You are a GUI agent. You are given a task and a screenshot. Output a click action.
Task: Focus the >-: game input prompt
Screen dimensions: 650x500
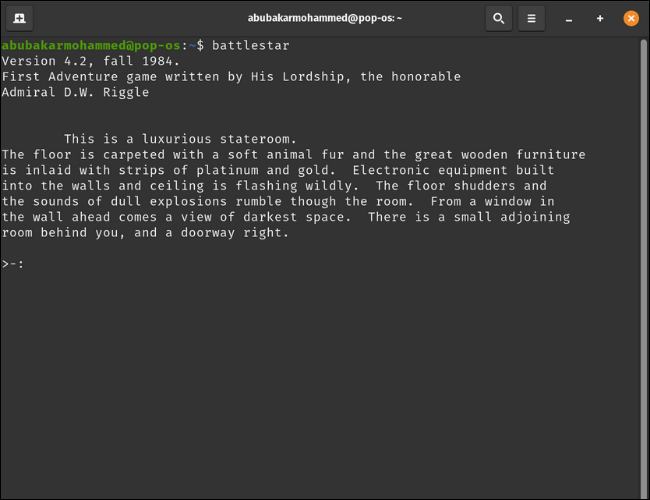(x=14, y=264)
